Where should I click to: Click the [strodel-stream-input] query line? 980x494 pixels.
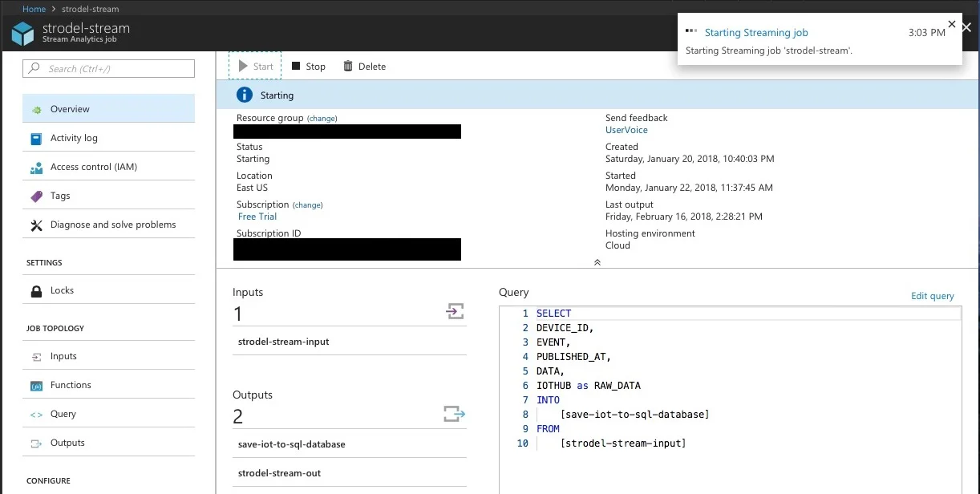tap(623, 443)
